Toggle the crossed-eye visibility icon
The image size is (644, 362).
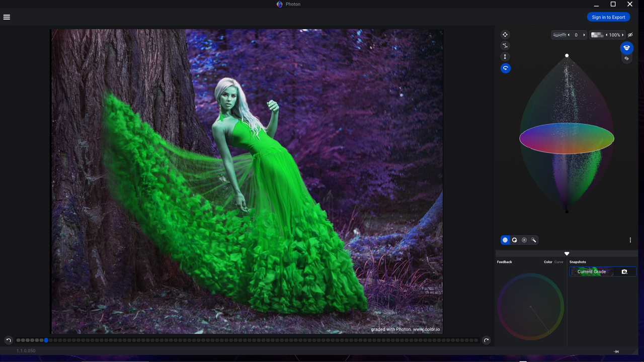[x=630, y=35]
